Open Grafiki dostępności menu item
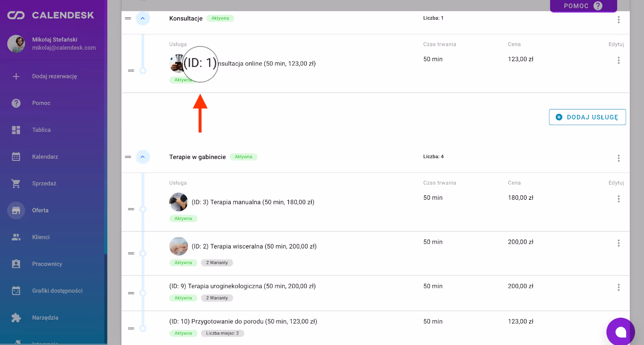Image resolution: width=644 pixels, height=345 pixels. click(x=57, y=291)
